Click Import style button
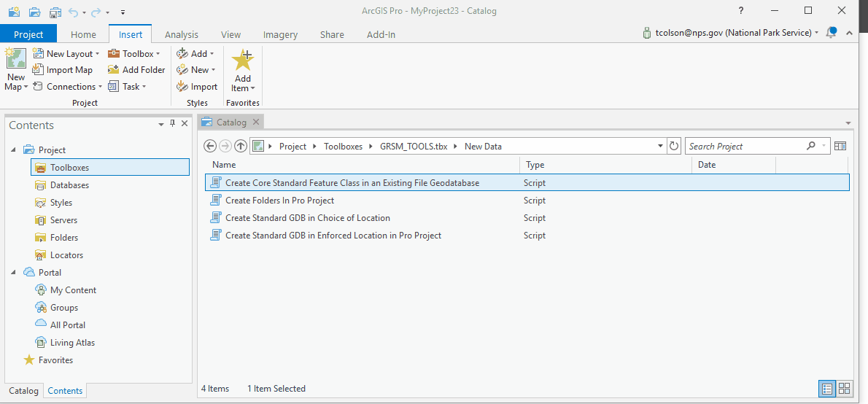 coord(197,86)
